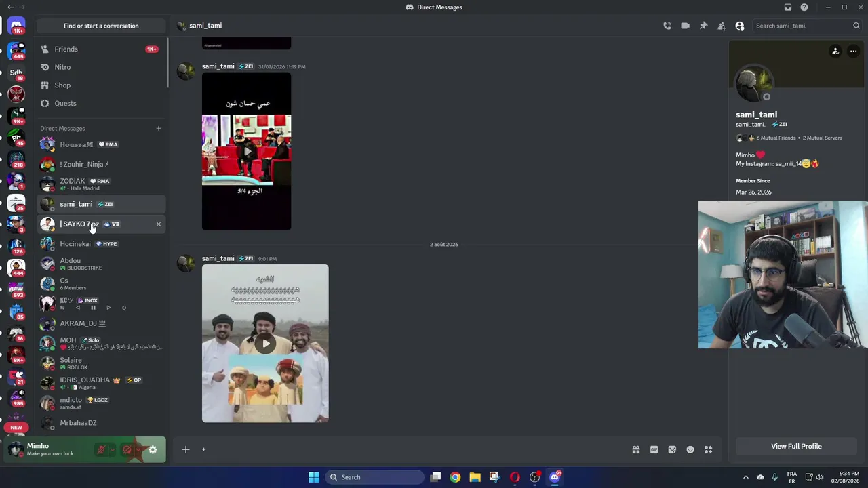Open Windows Start menu

tap(314, 477)
